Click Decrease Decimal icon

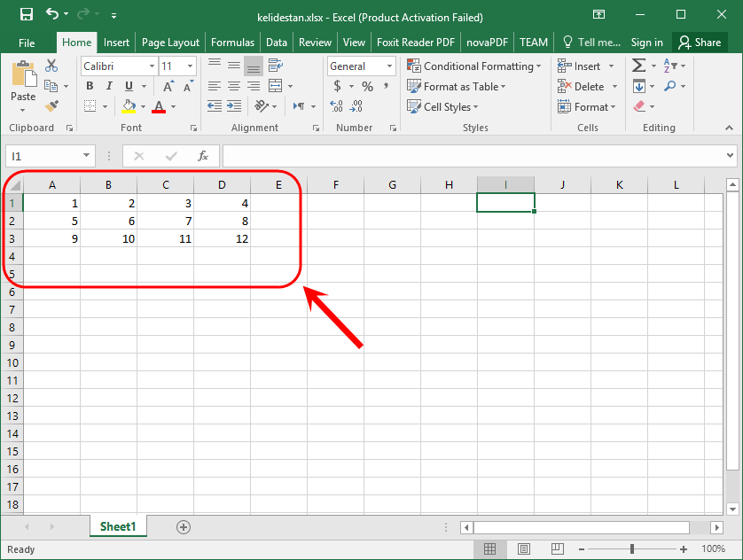(x=356, y=106)
